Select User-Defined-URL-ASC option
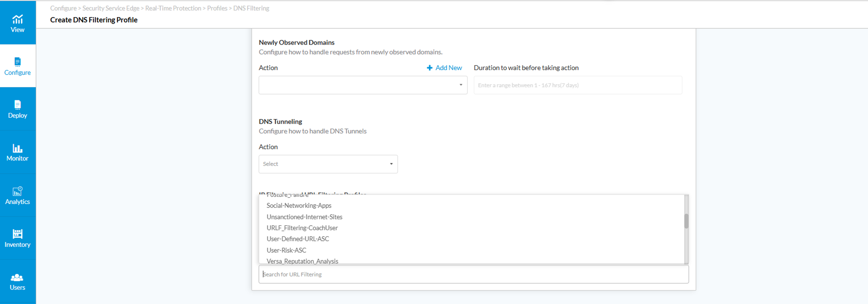The height and width of the screenshot is (304, 868). point(298,239)
